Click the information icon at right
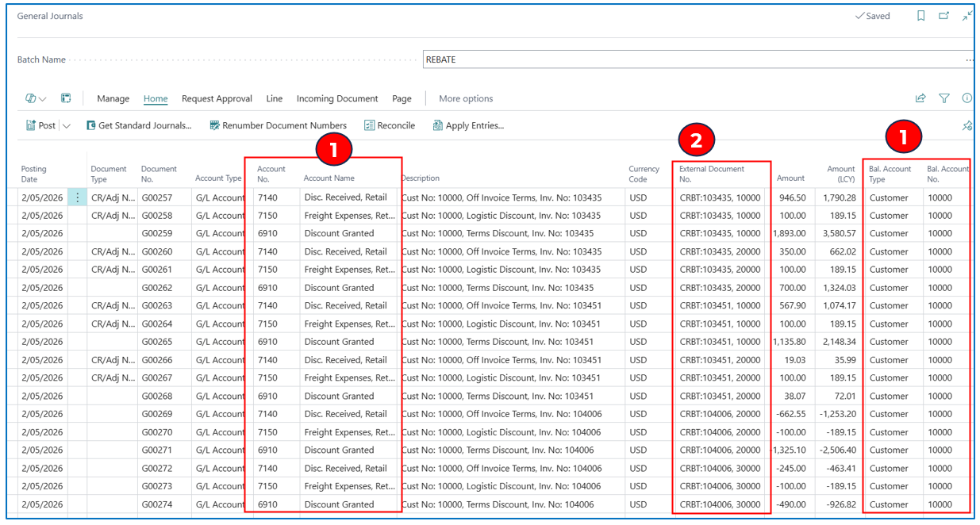 [967, 98]
